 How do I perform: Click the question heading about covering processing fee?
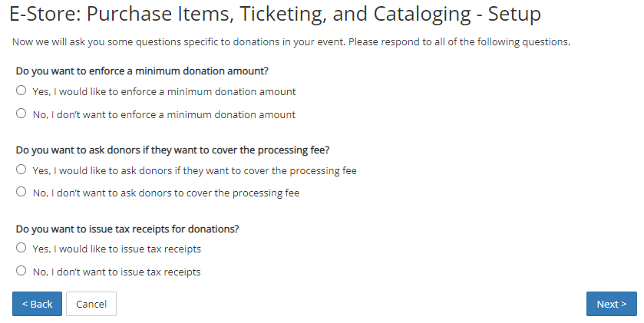pyautogui.click(x=173, y=150)
